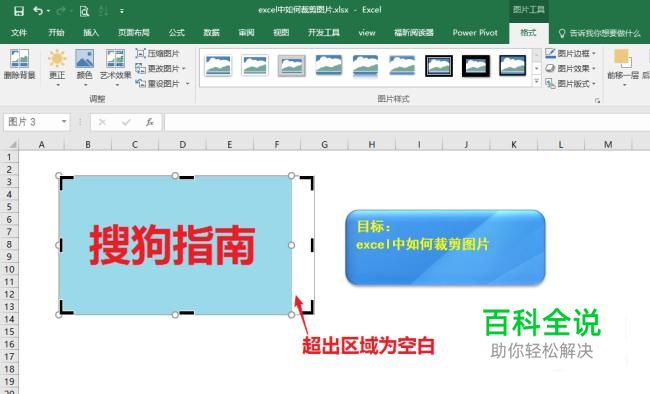
Task: Open the 视图 tab
Action: 281,32
